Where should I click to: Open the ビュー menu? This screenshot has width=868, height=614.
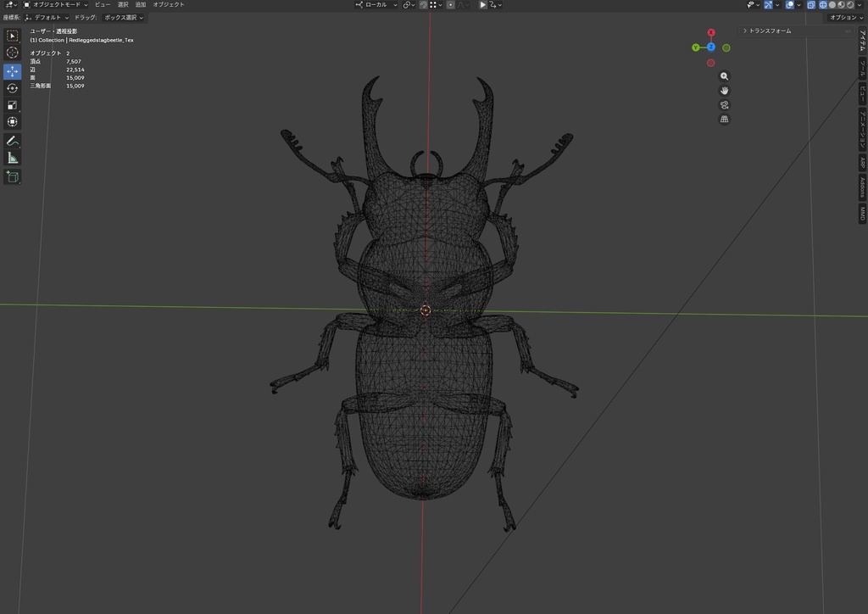pos(103,4)
